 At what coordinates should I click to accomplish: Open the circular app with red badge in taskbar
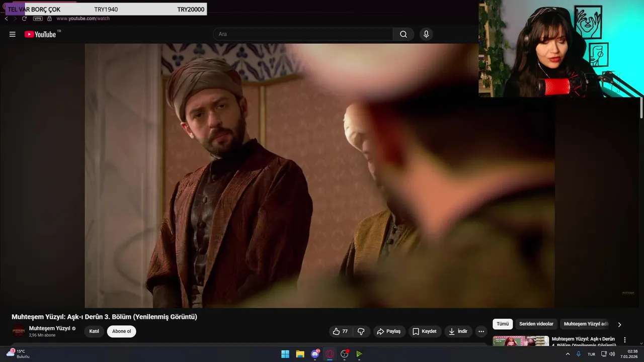tap(345, 354)
